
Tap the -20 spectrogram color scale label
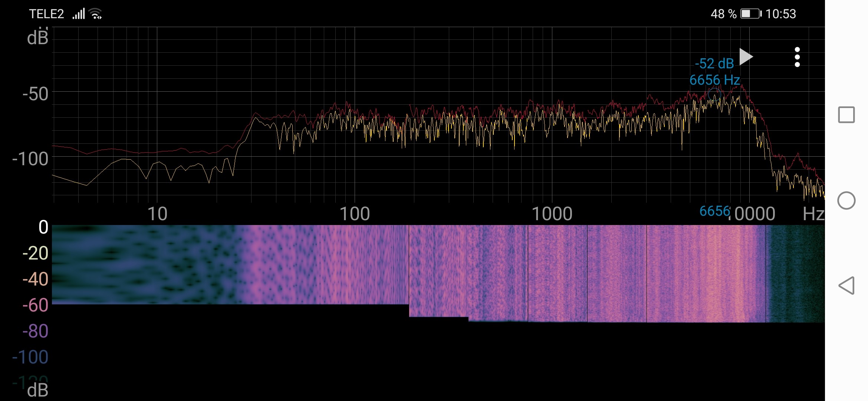pyautogui.click(x=35, y=253)
